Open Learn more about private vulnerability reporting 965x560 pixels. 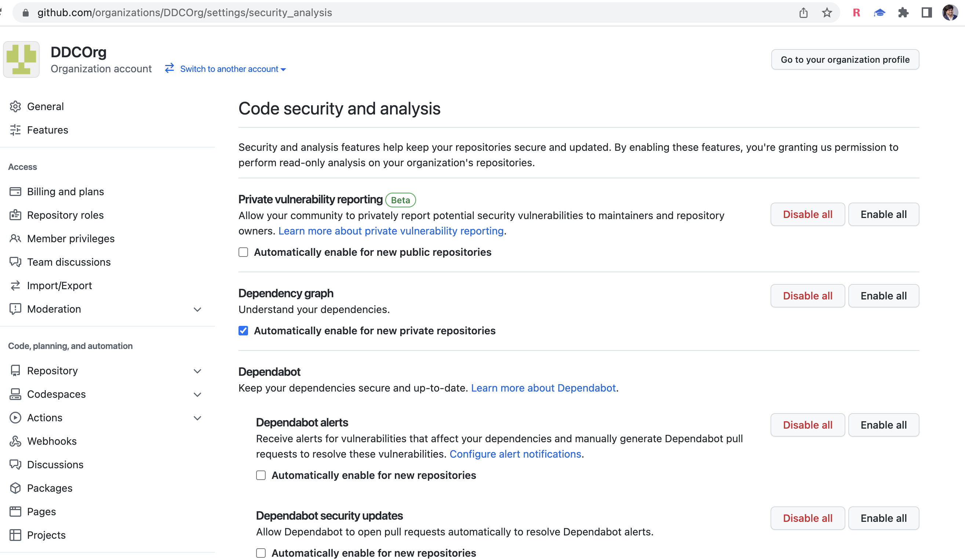pyautogui.click(x=391, y=231)
